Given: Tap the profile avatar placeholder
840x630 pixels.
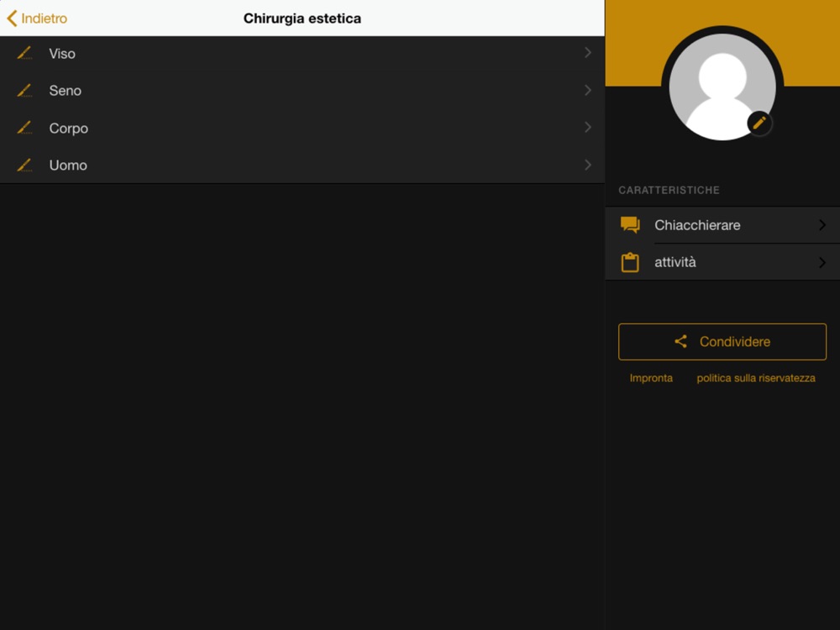Looking at the screenshot, I should click(722, 87).
